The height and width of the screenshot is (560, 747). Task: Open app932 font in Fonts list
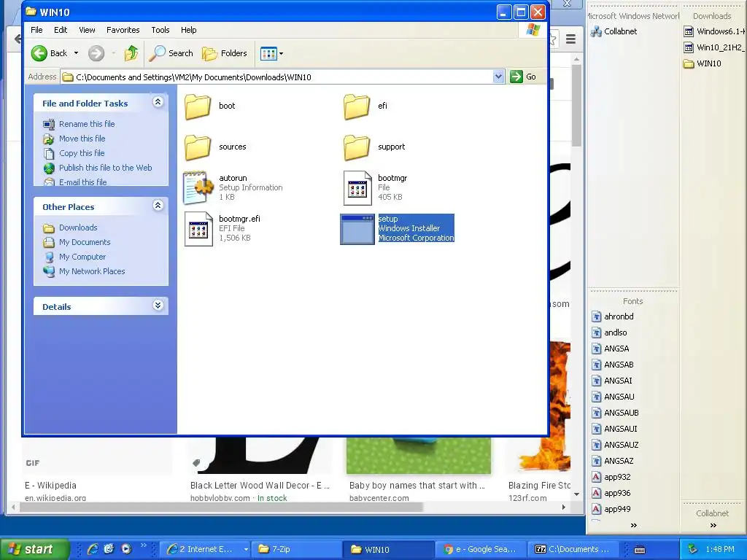point(611,477)
